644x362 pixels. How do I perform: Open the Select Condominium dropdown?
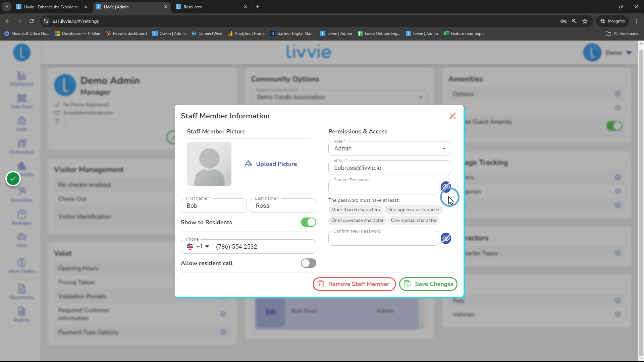point(339,97)
